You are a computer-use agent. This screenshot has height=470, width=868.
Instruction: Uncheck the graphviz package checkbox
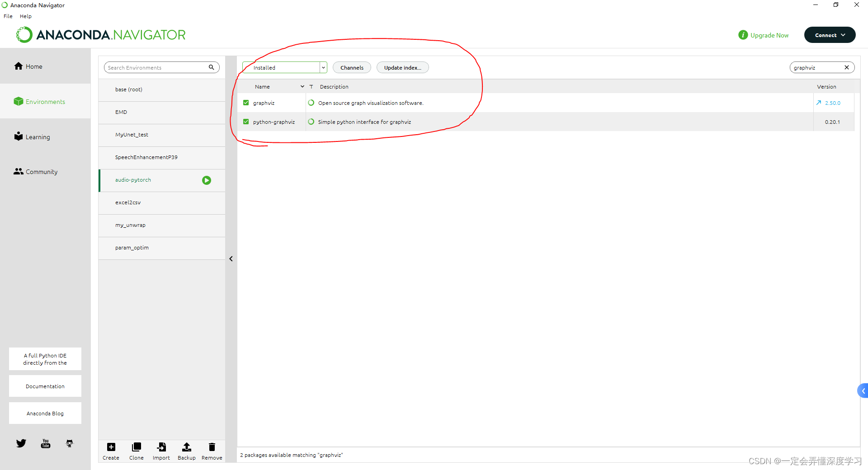tap(246, 103)
